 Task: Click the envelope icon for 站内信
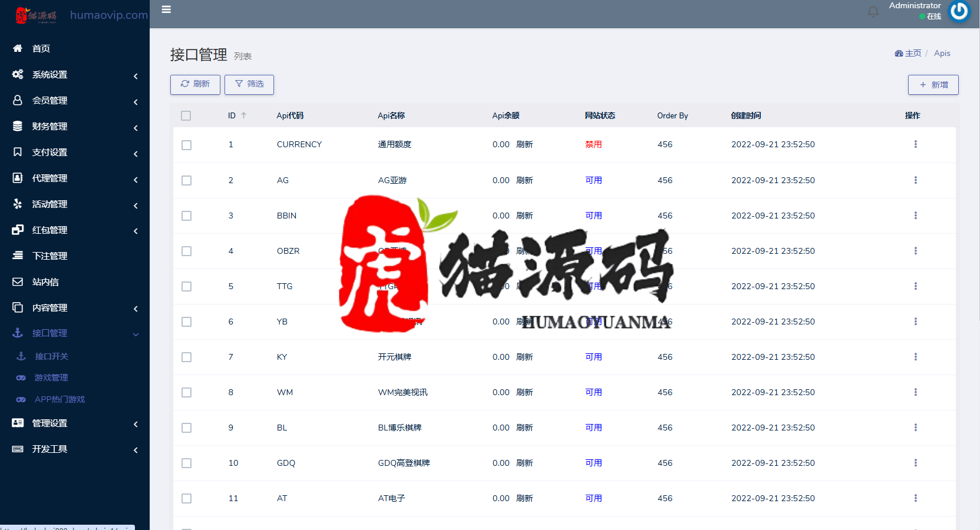point(18,281)
